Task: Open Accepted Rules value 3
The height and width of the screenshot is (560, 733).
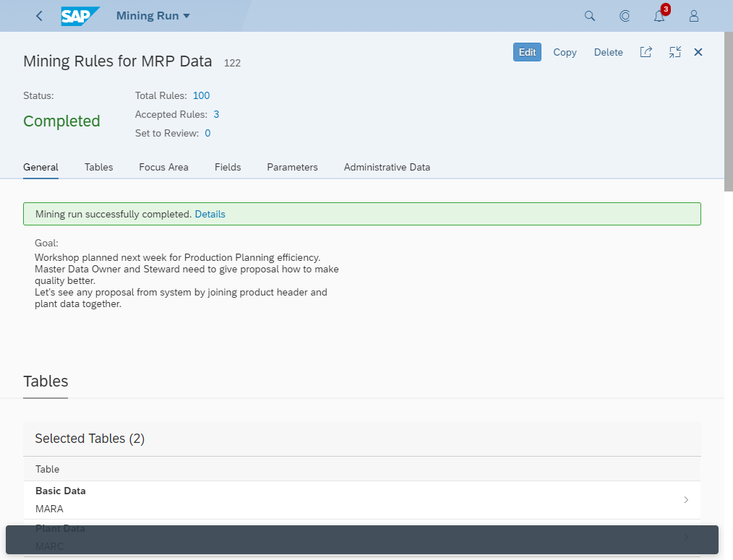Action: (x=216, y=114)
